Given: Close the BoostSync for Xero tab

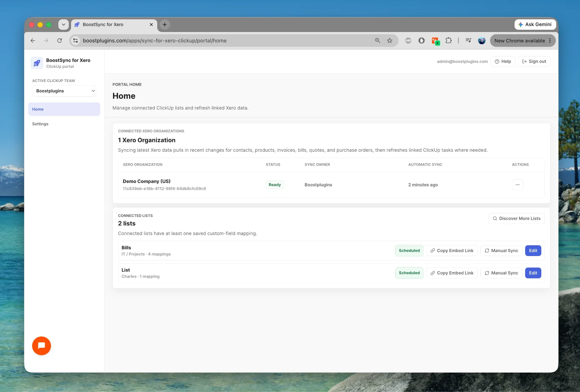Looking at the screenshot, I should 151,25.
